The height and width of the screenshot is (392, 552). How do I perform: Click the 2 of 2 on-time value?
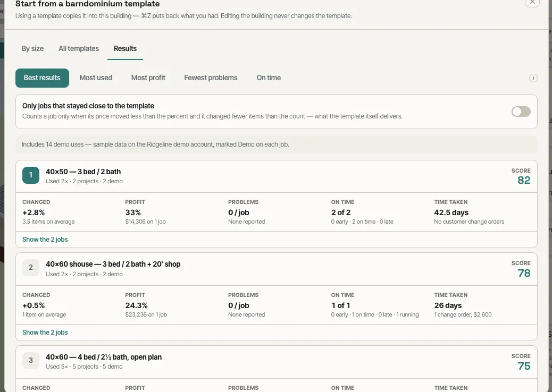coord(341,212)
